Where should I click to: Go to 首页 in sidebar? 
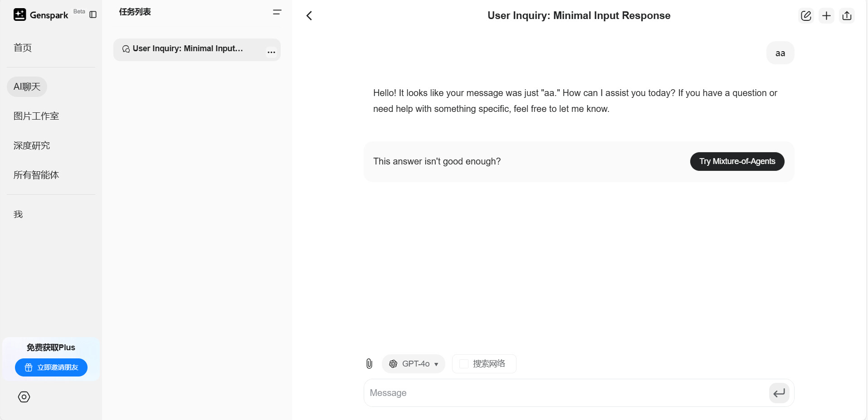[23, 48]
